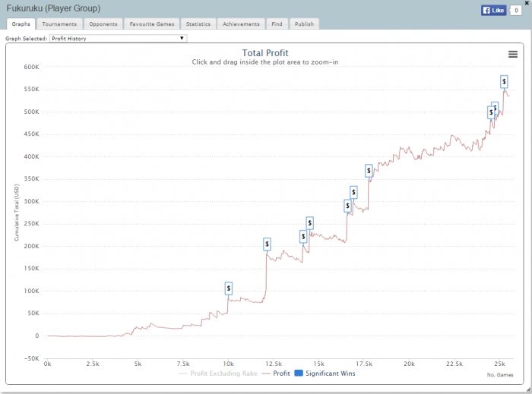This screenshot has width=532, height=394.
Task: Toggle the Profit line in legend
Action: [x=277, y=374]
